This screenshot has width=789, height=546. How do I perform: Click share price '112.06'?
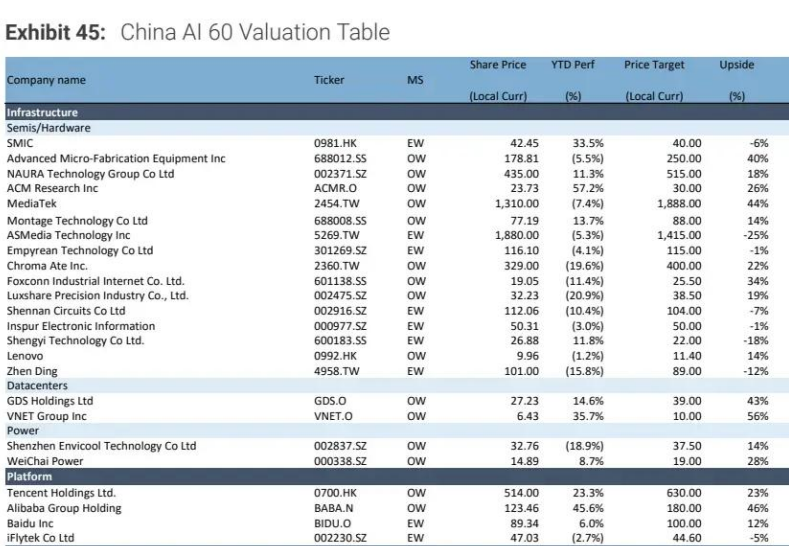pos(521,311)
